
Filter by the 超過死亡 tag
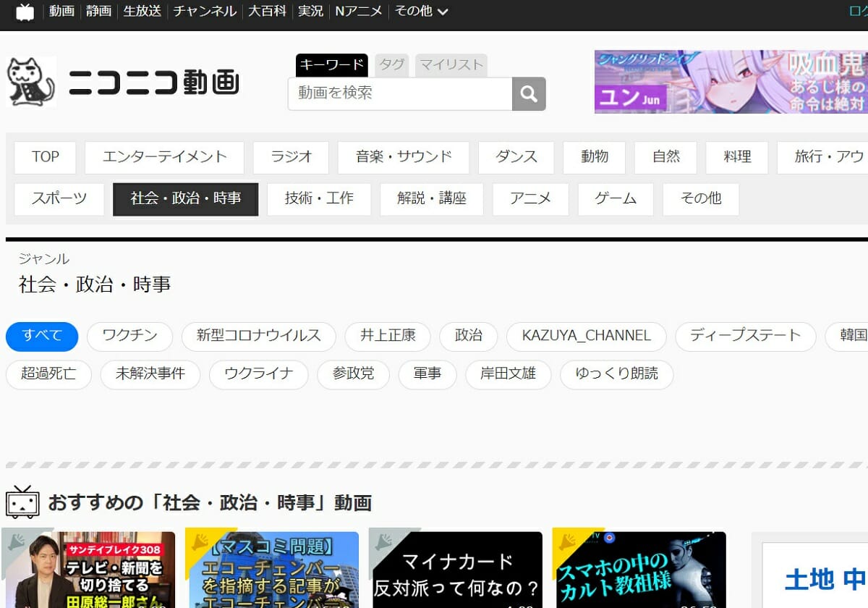coord(49,375)
